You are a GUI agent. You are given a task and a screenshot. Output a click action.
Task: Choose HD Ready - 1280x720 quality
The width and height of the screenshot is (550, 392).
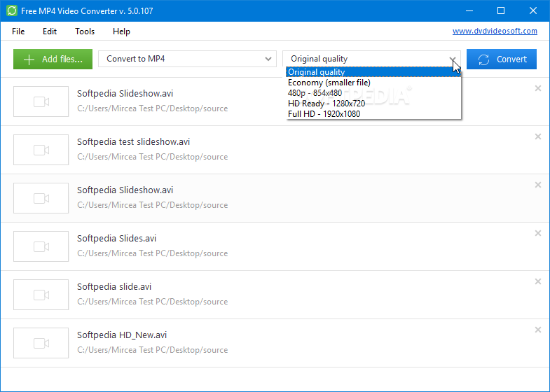pyautogui.click(x=373, y=104)
